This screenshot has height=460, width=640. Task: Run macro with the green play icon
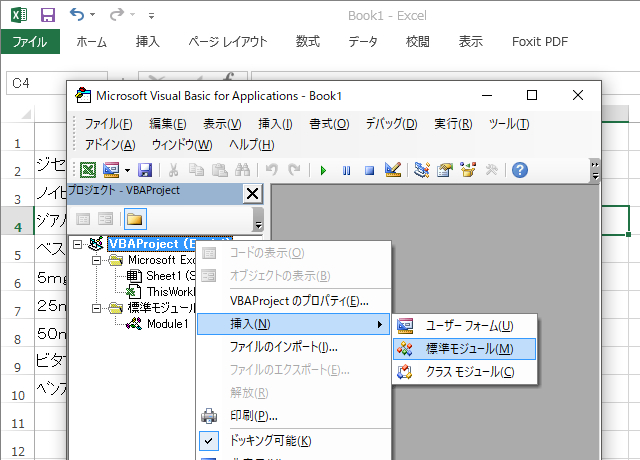323,170
